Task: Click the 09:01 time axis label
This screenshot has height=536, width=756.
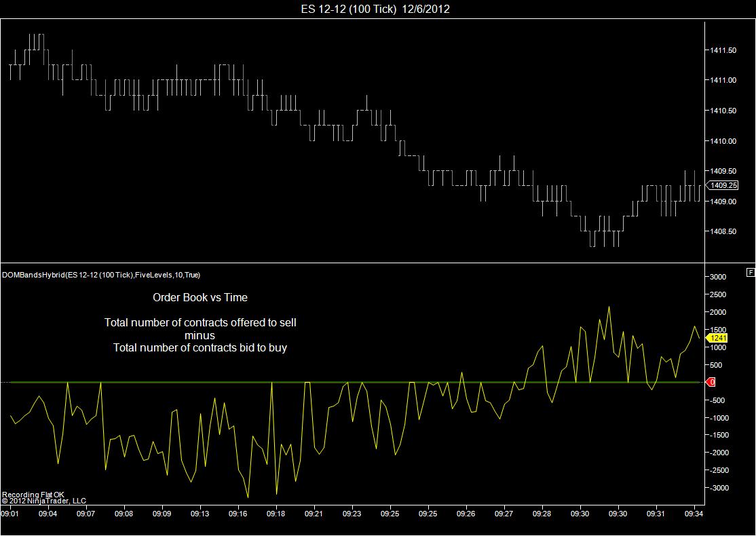Action: pos(10,514)
